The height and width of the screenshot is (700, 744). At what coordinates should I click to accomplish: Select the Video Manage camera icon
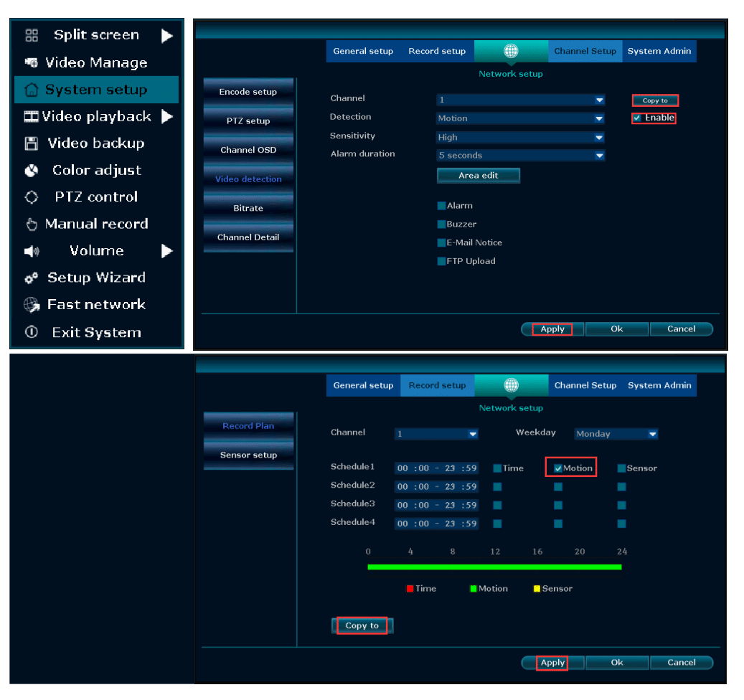pyautogui.click(x=30, y=62)
